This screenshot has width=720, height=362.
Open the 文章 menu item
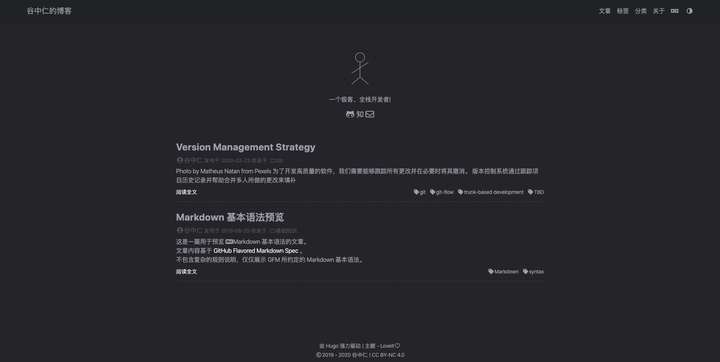tap(605, 11)
